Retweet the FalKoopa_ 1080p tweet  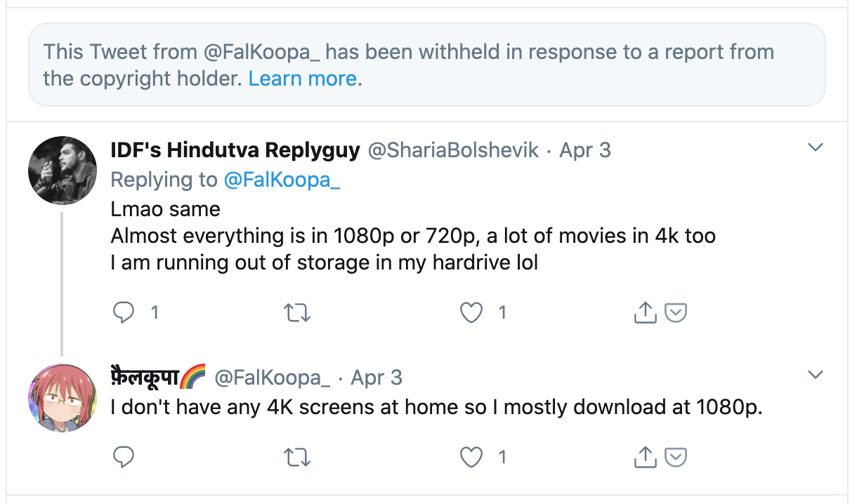tap(296, 458)
